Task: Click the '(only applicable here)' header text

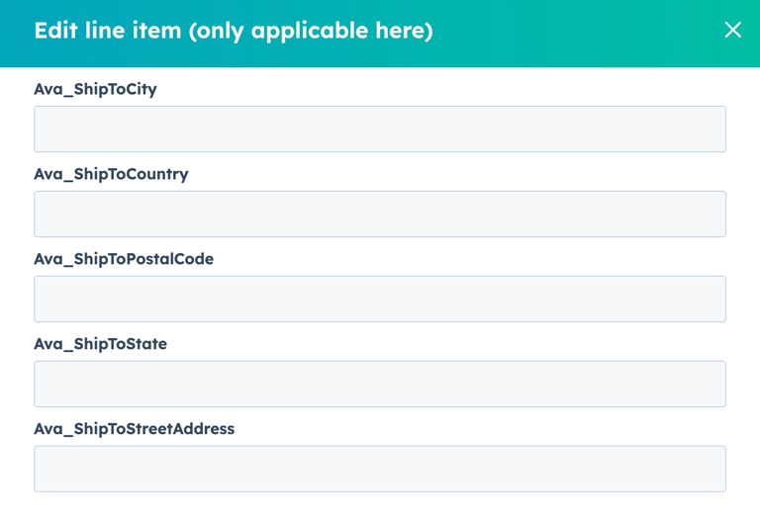Action: [x=311, y=31]
